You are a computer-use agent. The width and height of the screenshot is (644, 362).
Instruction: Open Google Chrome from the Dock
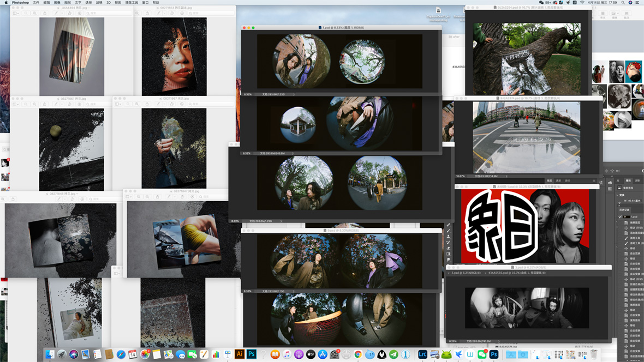coord(358,354)
